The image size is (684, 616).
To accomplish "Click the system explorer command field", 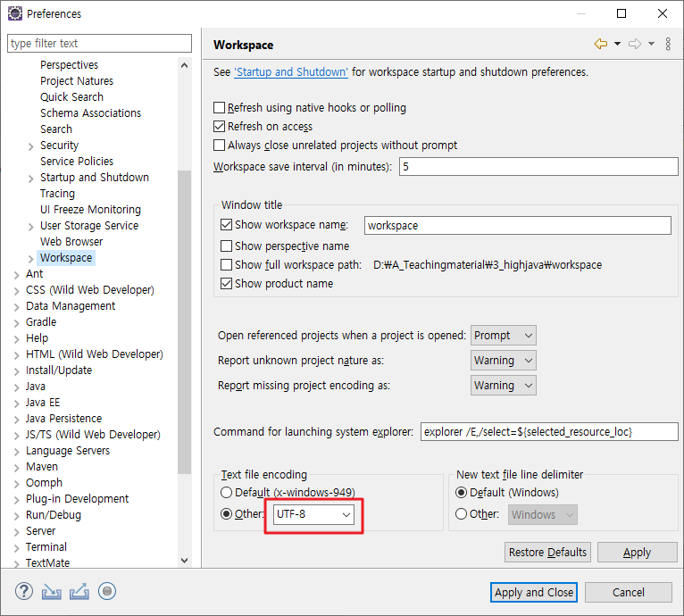I will point(550,432).
